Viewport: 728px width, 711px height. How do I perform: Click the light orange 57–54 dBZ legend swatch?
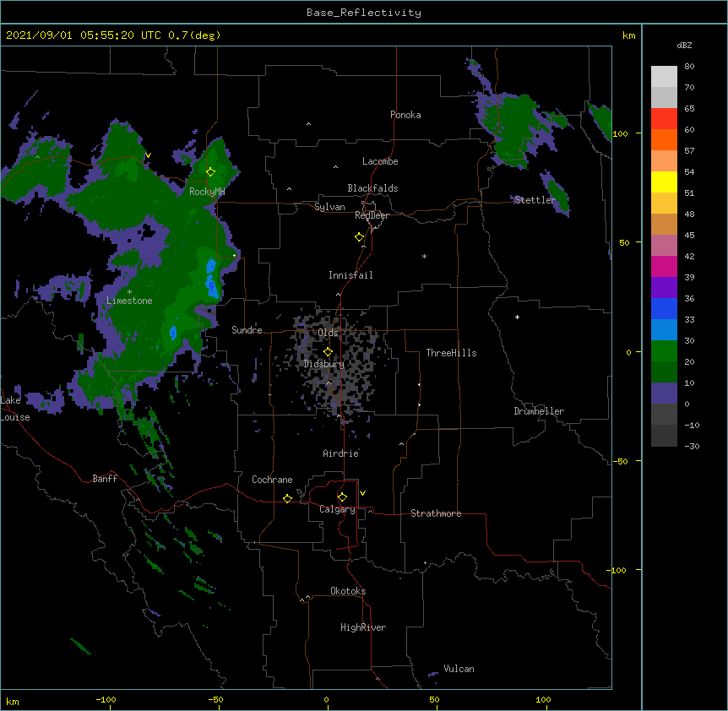pyautogui.click(x=664, y=160)
